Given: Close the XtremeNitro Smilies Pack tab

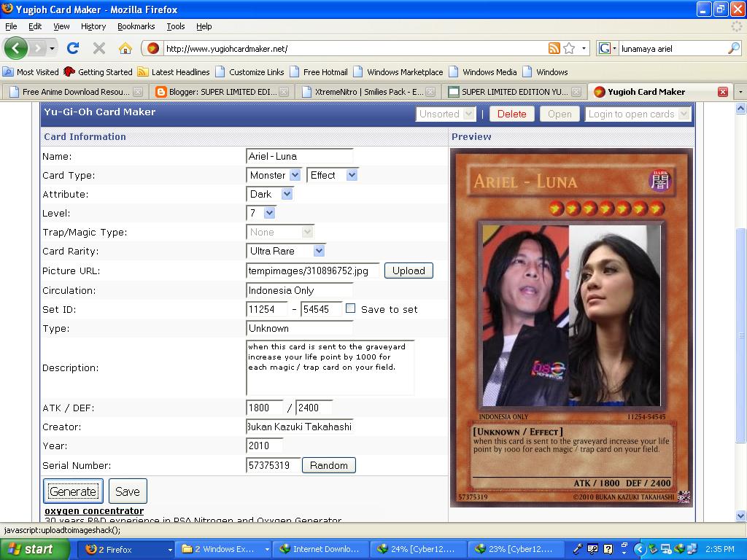Looking at the screenshot, I should [x=430, y=92].
